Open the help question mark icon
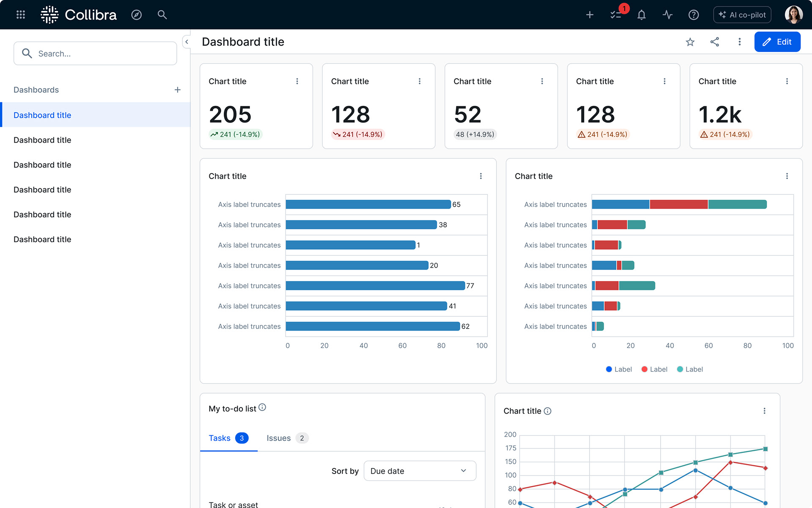This screenshot has width=812, height=508. (x=694, y=15)
